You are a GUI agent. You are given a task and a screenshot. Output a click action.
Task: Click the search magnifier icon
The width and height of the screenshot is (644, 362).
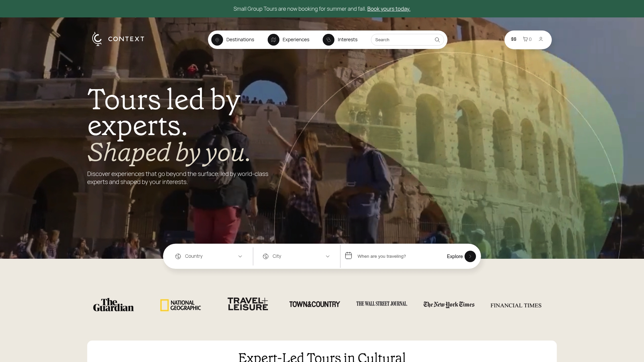point(437,40)
